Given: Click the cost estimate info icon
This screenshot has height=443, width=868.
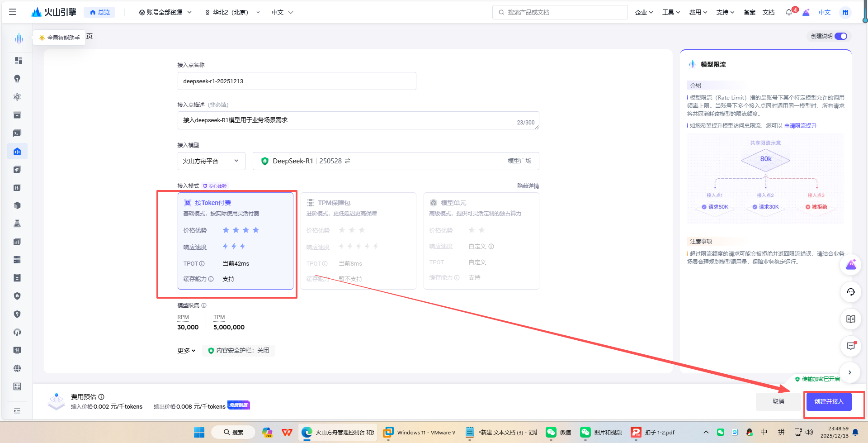Looking at the screenshot, I should (101, 397).
